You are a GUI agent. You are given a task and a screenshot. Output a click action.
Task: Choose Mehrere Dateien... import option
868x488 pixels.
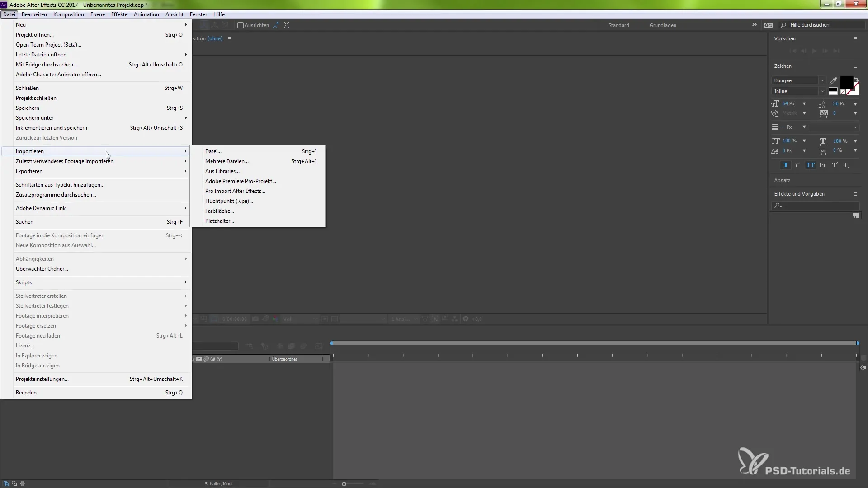[x=258, y=161]
